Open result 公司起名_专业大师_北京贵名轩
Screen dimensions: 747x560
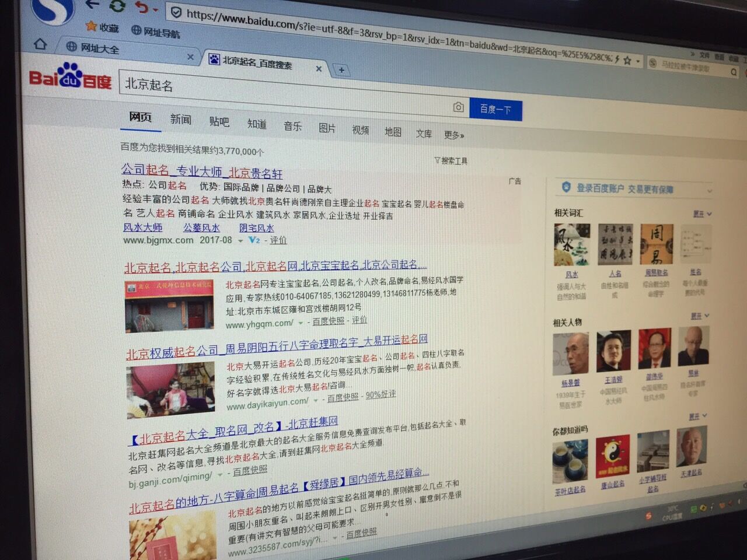point(202,171)
